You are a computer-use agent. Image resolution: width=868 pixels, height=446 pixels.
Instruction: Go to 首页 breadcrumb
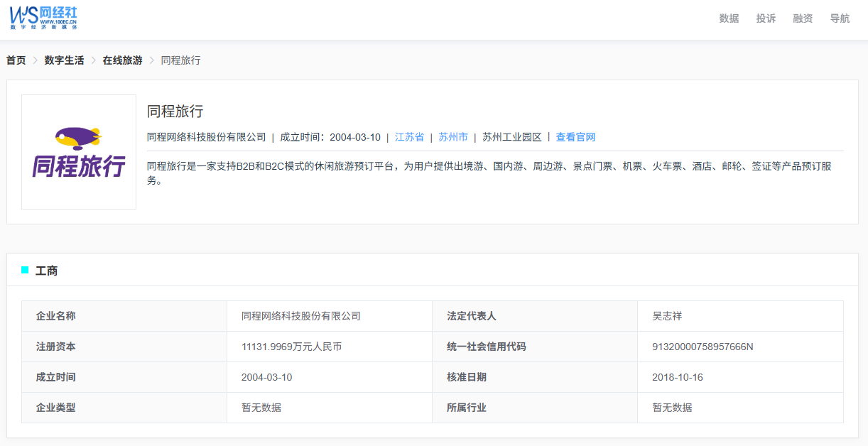pyautogui.click(x=16, y=60)
